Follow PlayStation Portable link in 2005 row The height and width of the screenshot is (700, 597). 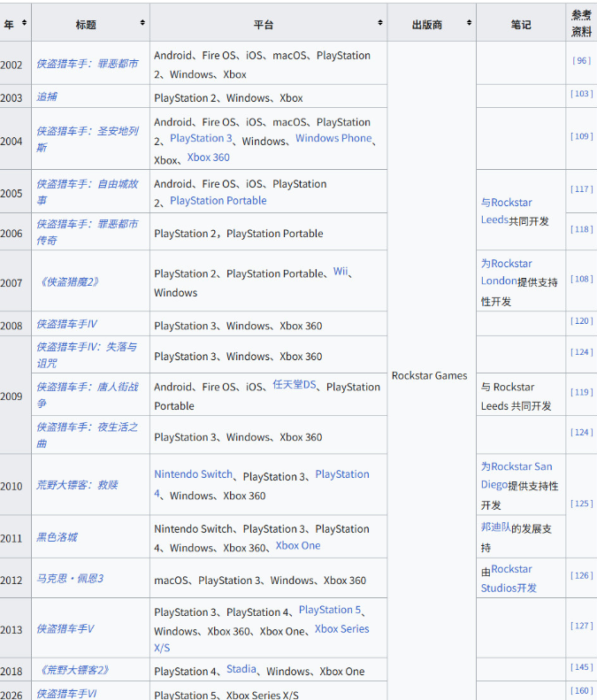(x=218, y=201)
